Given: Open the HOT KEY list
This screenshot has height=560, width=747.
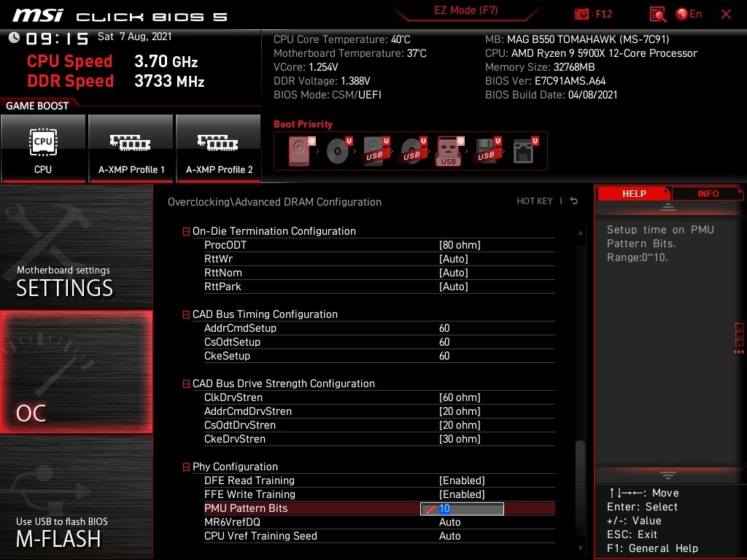Looking at the screenshot, I should [535, 201].
